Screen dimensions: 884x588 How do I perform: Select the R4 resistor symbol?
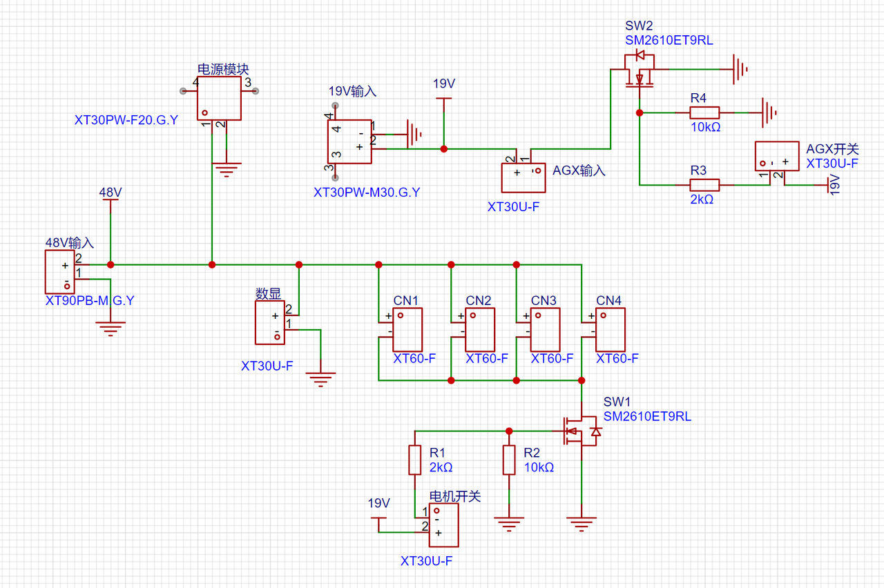[x=704, y=112]
